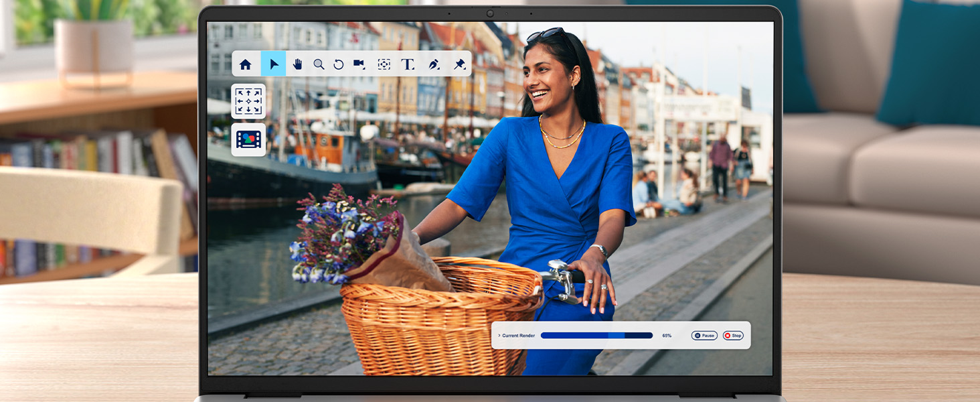Click the render progress bar
Image resolution: width=980 pixels, height=402 pixels.
[596, 336]
